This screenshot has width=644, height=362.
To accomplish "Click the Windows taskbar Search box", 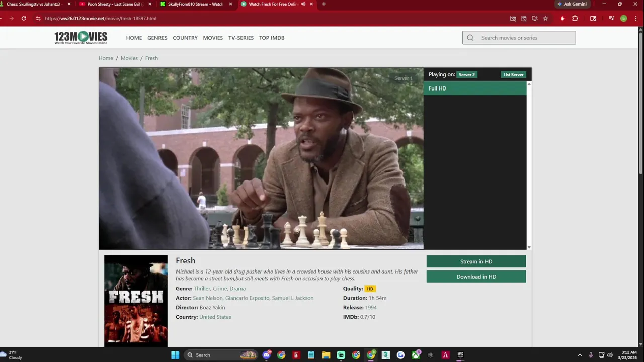I will [220, 355].
